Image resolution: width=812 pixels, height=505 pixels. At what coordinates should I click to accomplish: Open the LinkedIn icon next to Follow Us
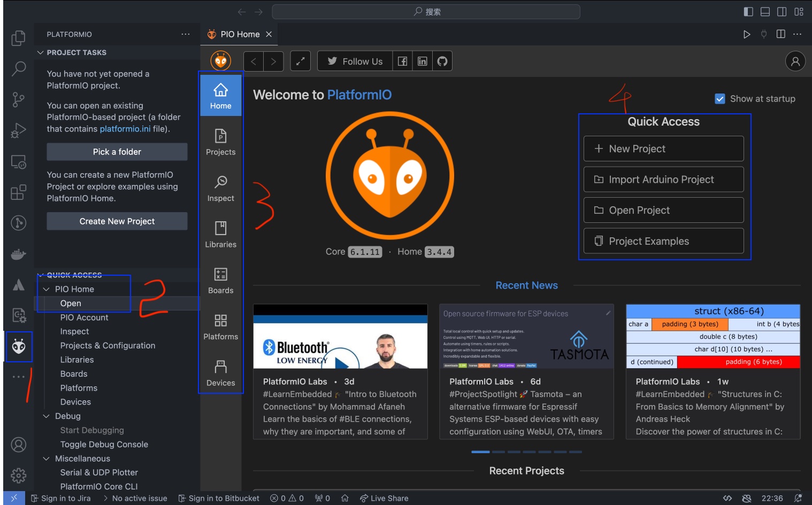click(x=423, y=61)
